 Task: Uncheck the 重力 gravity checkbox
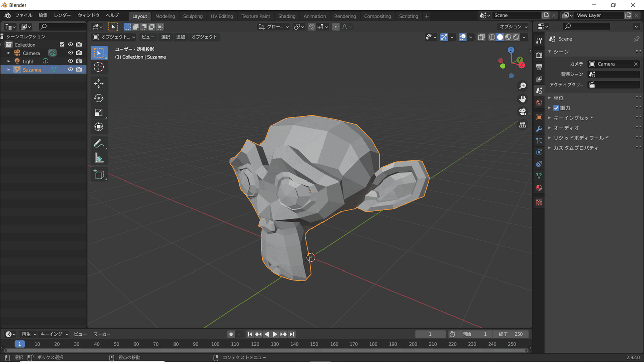pos(556,108)
